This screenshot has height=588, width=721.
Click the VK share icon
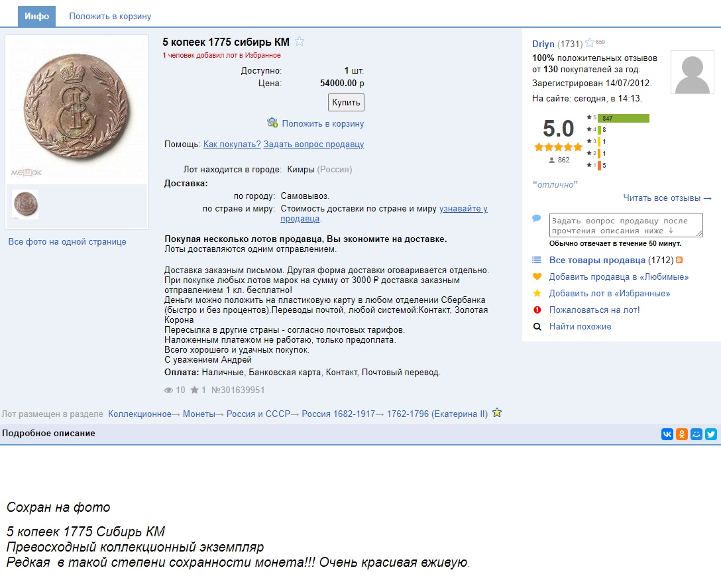click(x=667, y=434)
